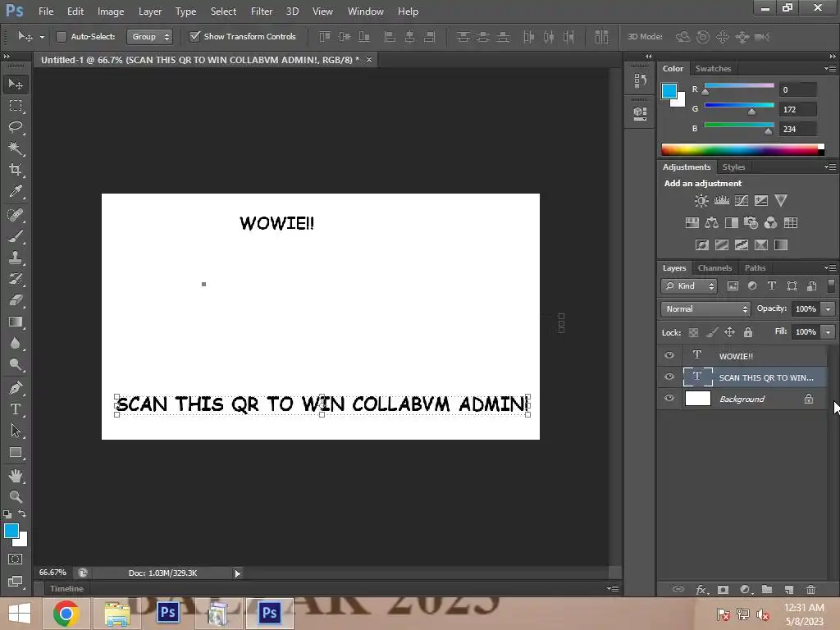
Task: Select the Rectangular Marquee tool
Action: click(x=16, y=106)
